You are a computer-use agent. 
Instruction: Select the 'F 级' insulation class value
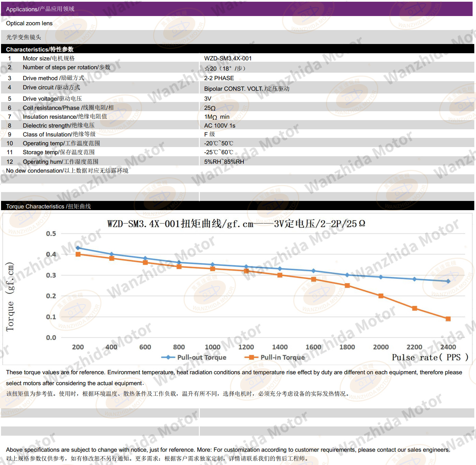point(209,134)
